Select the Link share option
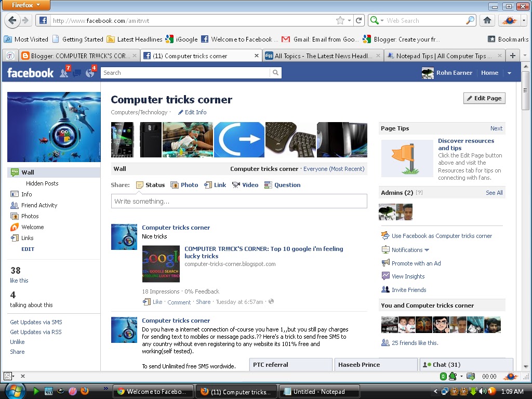This screenshot has height=399, width=532. (x=215, y=185)
